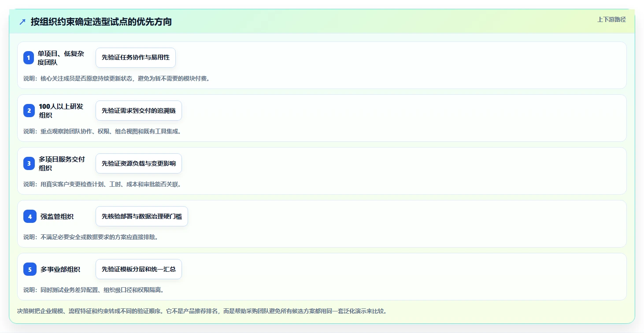Click the number 2 badge

coord(29,111)
